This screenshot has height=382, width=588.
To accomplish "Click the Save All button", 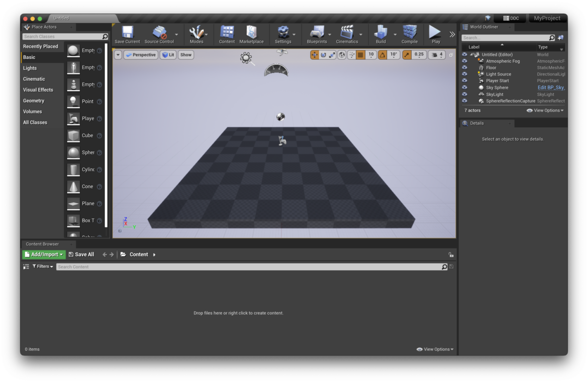I will 81,255.
